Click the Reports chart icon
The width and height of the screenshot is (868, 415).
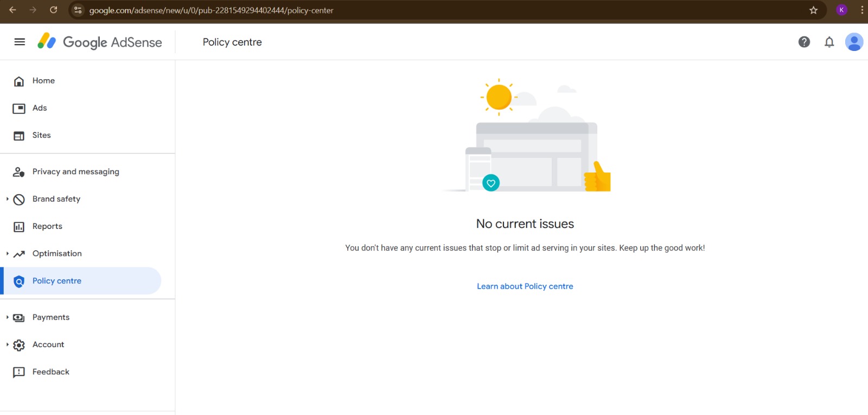(19, 227)
